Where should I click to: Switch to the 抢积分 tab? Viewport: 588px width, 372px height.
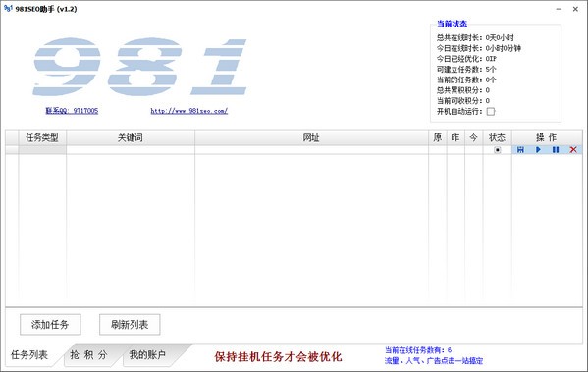tap(88, 354)
